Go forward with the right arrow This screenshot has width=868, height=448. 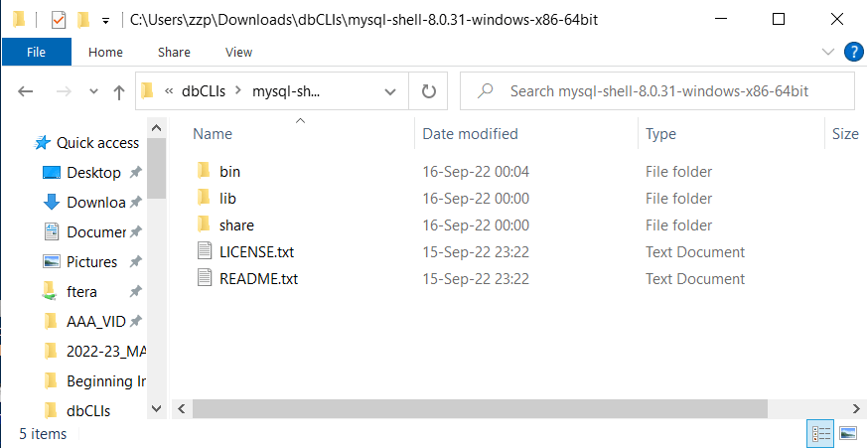point(64,91)
